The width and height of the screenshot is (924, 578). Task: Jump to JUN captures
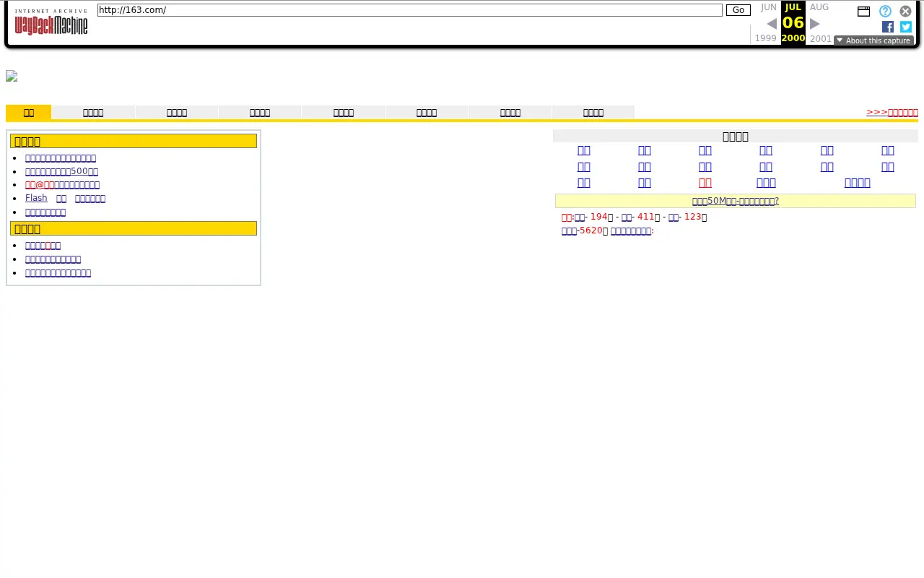[x=769, y=7]
